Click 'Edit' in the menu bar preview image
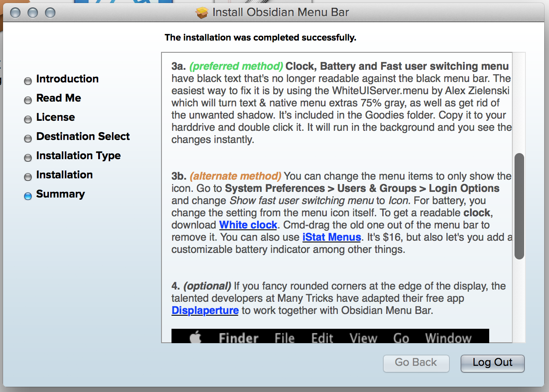 point(322,338)
